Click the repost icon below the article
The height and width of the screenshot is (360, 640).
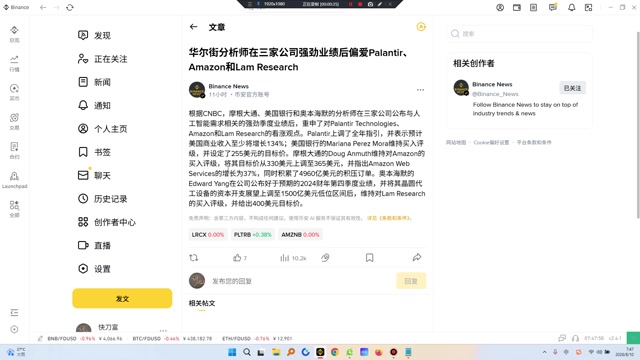(x=193, y=258)
